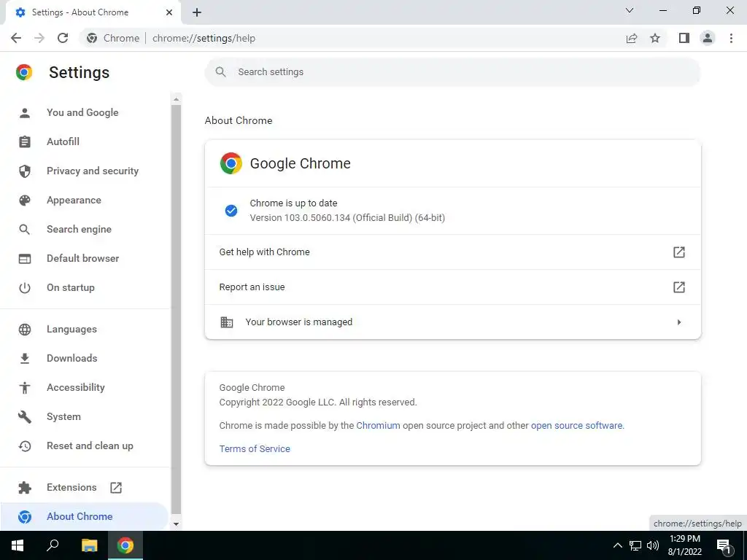747x560 pixels.
Task: Click the System wrench icon
Action: (x=25, y=416)
